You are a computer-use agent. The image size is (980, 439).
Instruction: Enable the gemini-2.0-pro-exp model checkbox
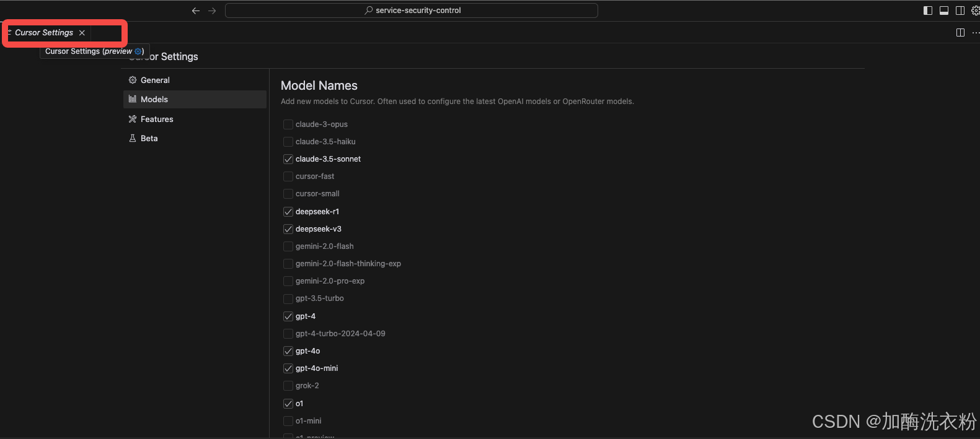pos(288,281)
